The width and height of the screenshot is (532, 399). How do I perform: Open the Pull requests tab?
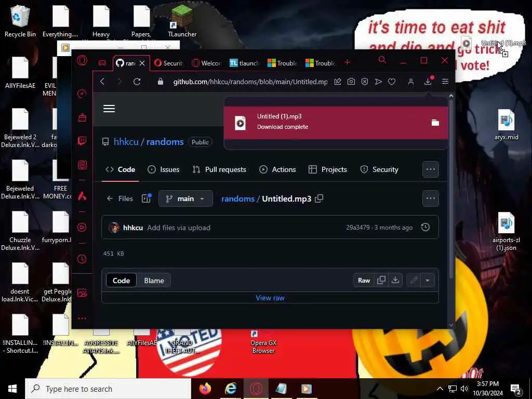(x=219, y=169)
